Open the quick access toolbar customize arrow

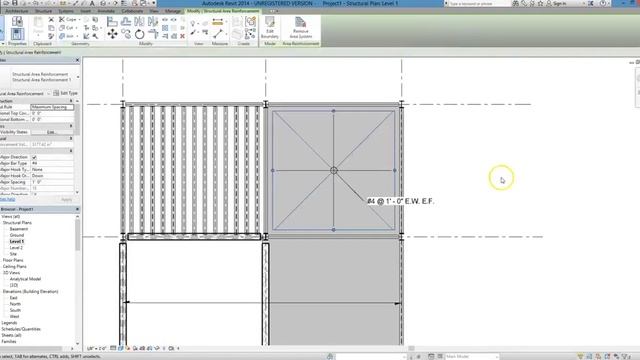(154, 3)
